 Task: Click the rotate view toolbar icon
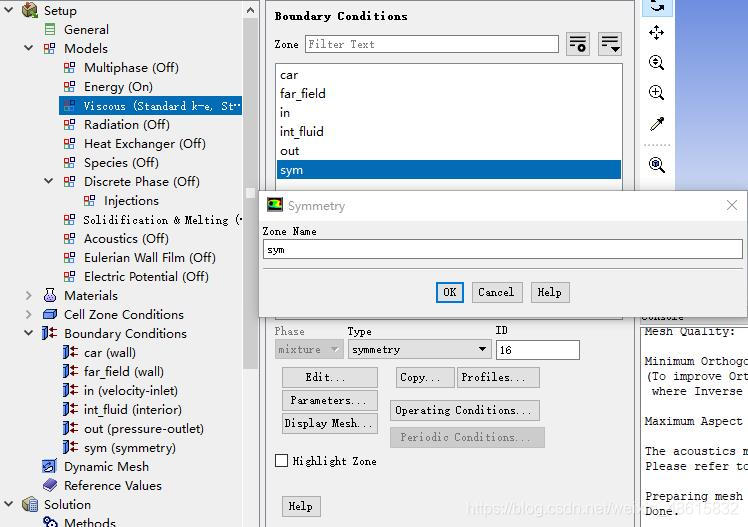pyautogui.click(x=657, y=7)
